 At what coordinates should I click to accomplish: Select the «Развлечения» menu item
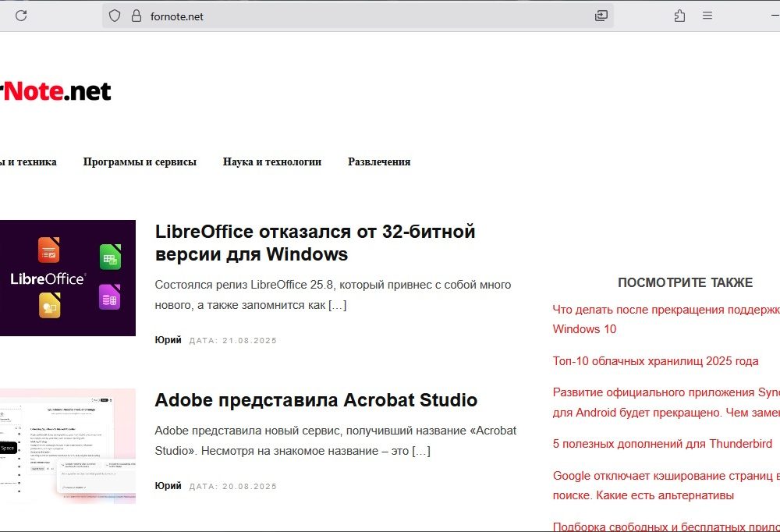pos(379,162)
